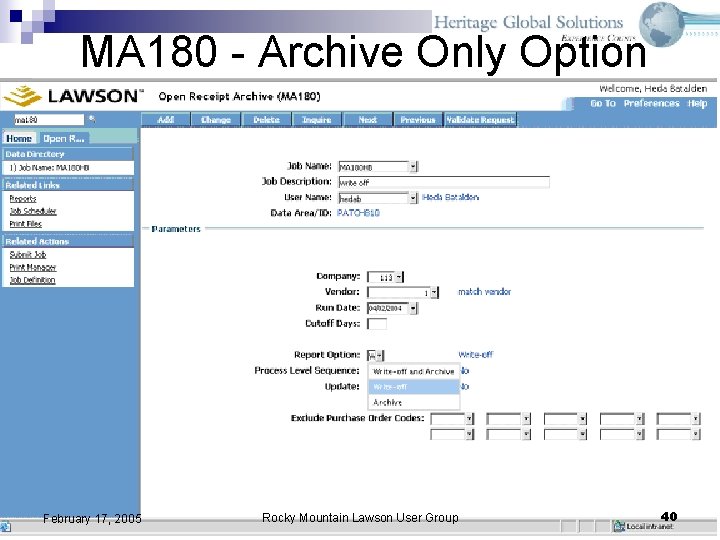Click the search icon beside ma180 field

pyautogui.click(x=92, y=119)
